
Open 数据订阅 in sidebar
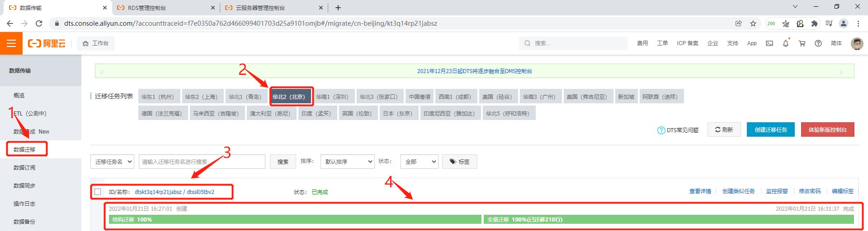coord(24,167)
